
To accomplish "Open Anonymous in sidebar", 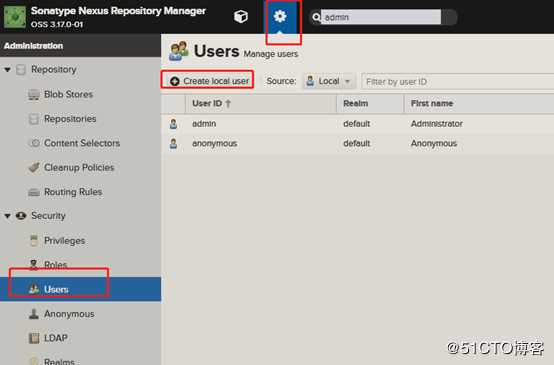I will (69, 314).
